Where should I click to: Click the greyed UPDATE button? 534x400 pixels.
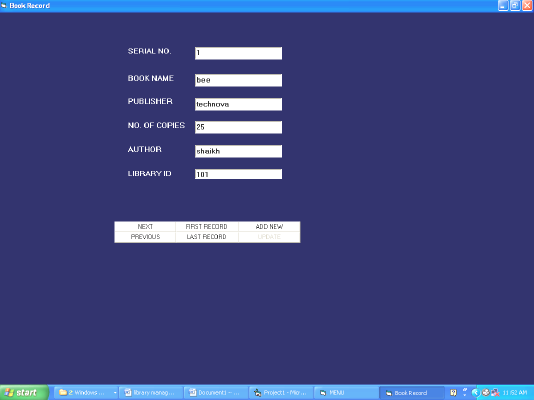[x=269, y=237]
